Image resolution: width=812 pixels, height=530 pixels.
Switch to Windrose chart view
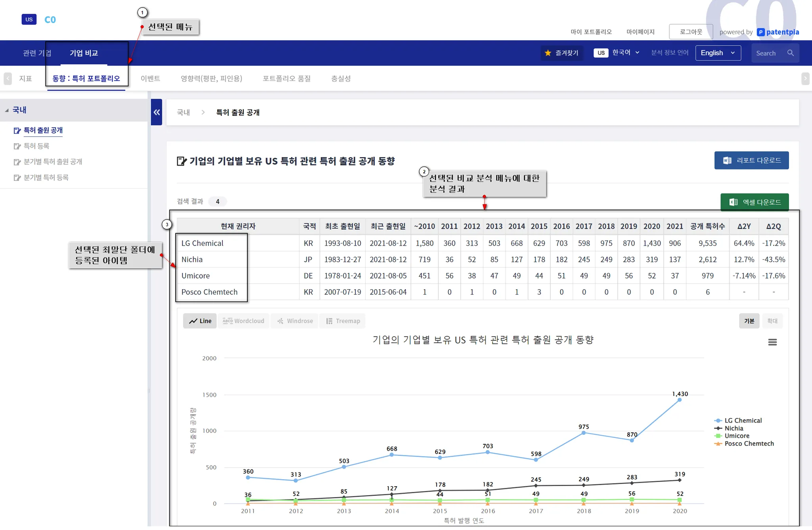point(295,321)
